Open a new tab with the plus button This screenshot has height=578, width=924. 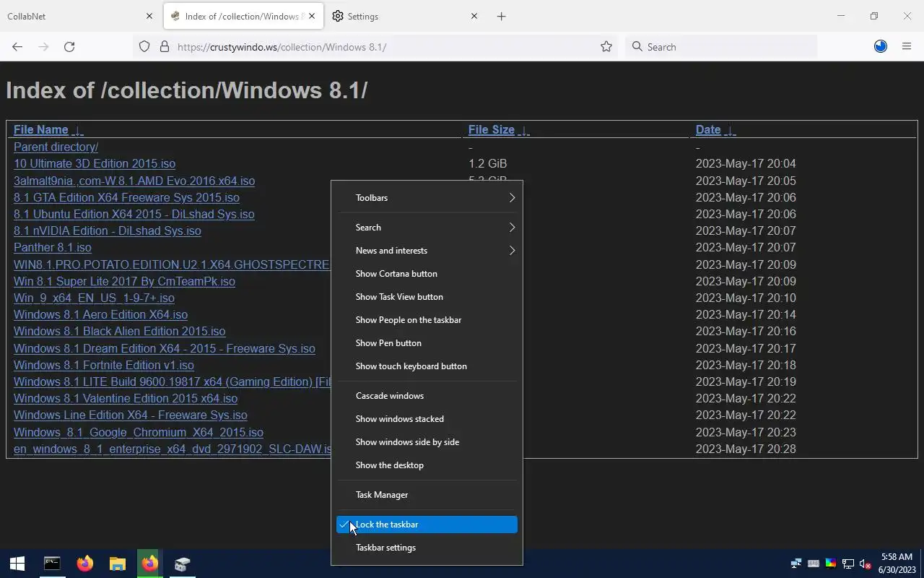click(501, 16)
